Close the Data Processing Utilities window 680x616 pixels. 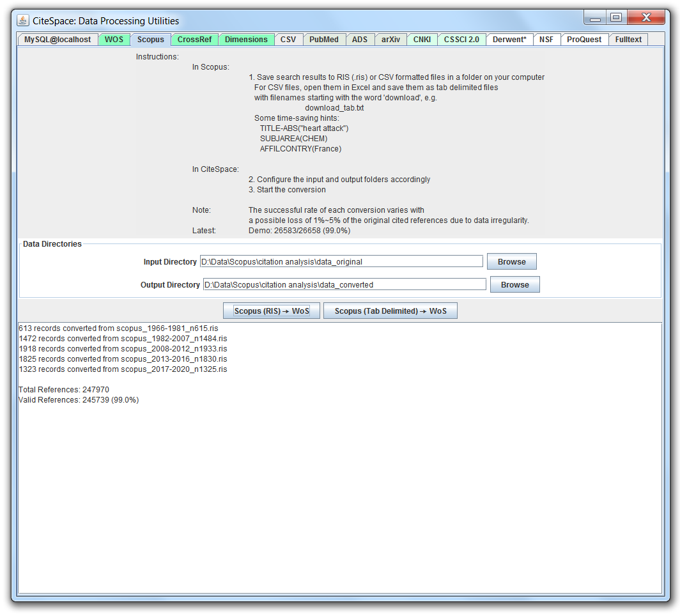pyautogui.click(x=646, y=18)
